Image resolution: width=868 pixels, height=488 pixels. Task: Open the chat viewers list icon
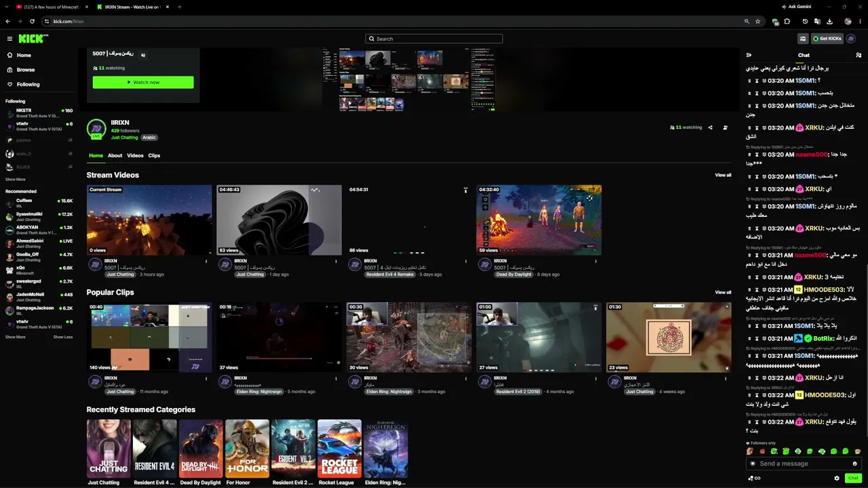[x=859, y=56]
